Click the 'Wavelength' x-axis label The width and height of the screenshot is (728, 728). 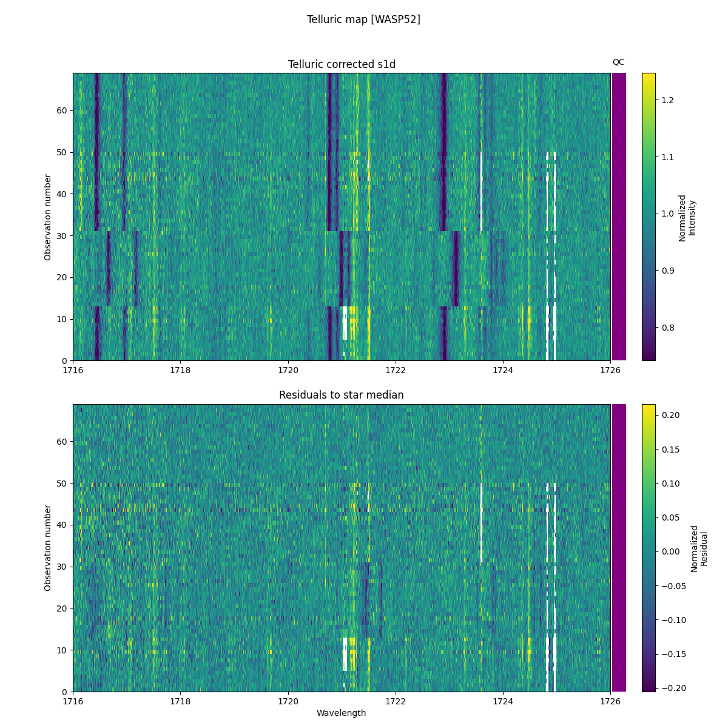pos(341,713)
